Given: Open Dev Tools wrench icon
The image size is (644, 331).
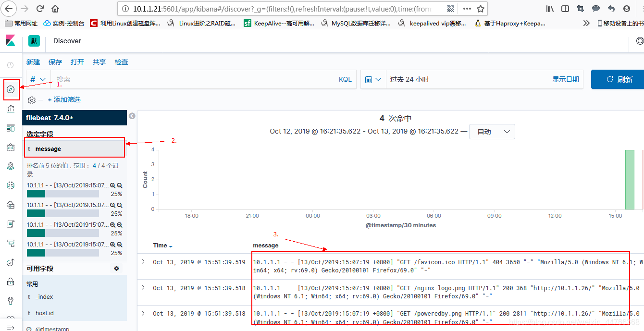Looking at the screenshot, I should click(x=11, y=301).
